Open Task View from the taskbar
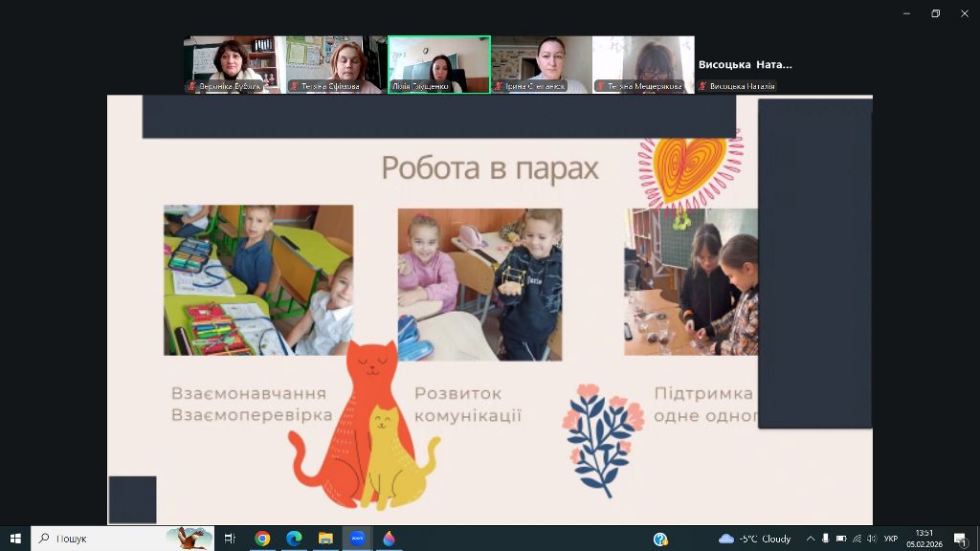This screenshot has height=551, width=980. pos(230,539)
